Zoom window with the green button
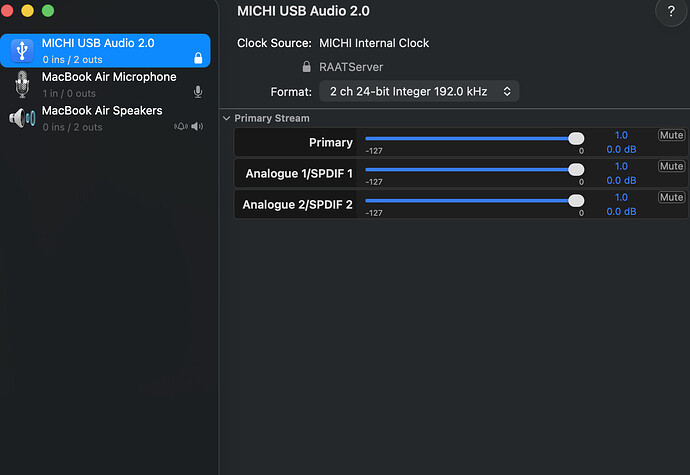690x475 pixels. (x=48, y=11)
